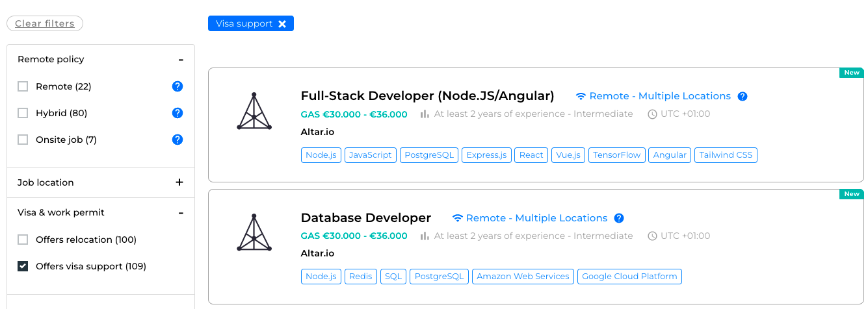The height and width of the screenshot is (309, 868).
Task: Open the Database Developer job listing
Action: pos(365,218)
